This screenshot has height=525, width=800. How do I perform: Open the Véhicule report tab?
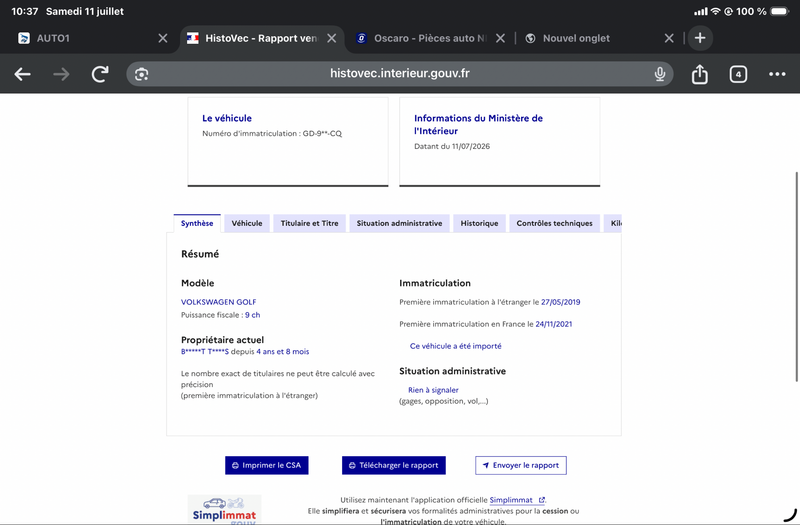coord(247,223)
